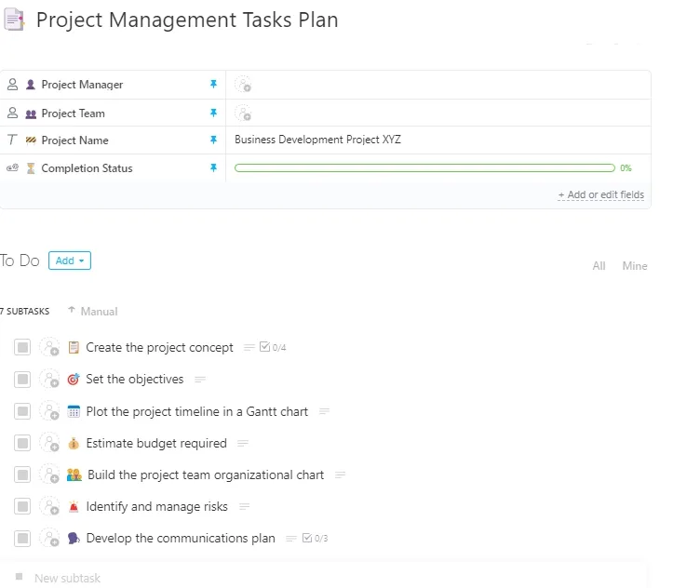Unpin the Project Manager field

click(213, 84)
